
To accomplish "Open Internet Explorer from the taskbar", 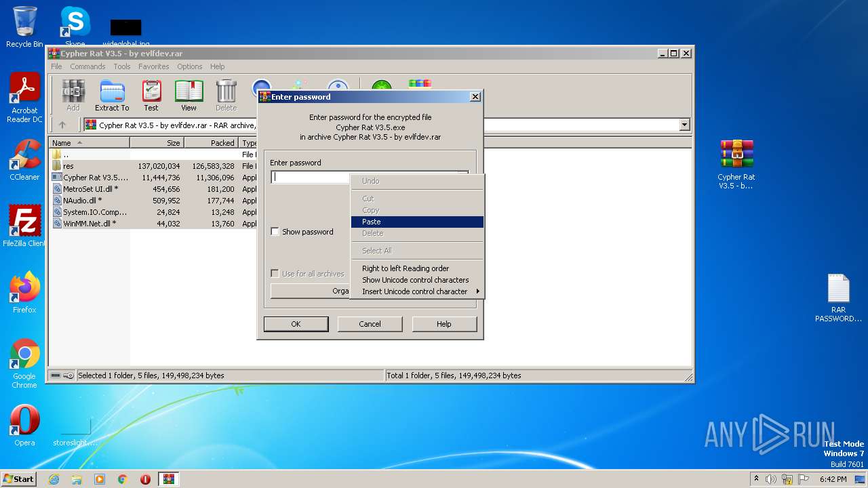I will tap(54, 479).
